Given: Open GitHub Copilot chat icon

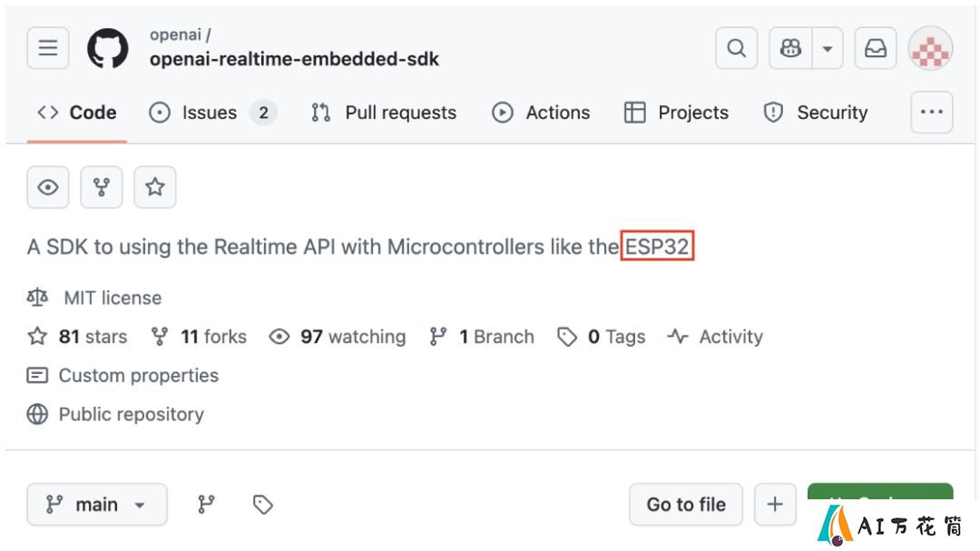Looking at the screenshot, I should point(790,48).
